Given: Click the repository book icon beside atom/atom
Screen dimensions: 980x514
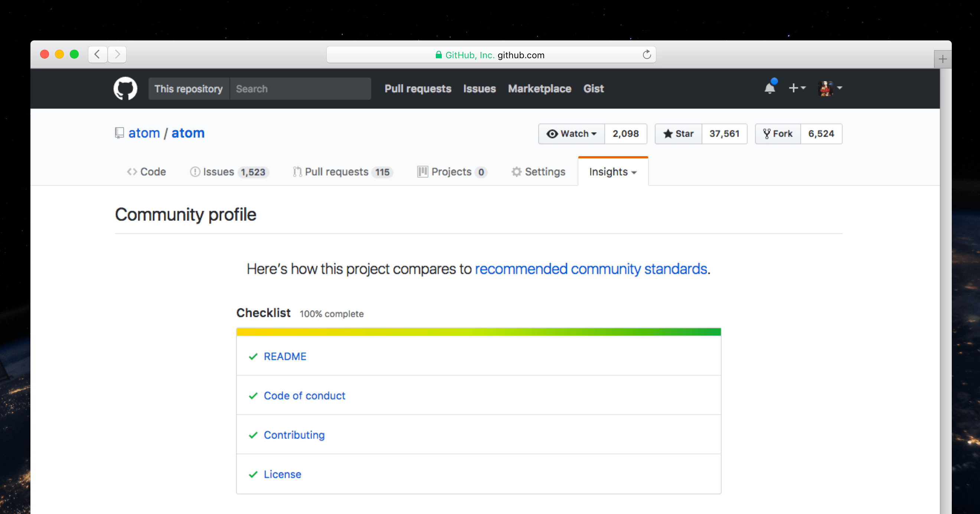Looking at the screenshot, I should pos(119,133).
